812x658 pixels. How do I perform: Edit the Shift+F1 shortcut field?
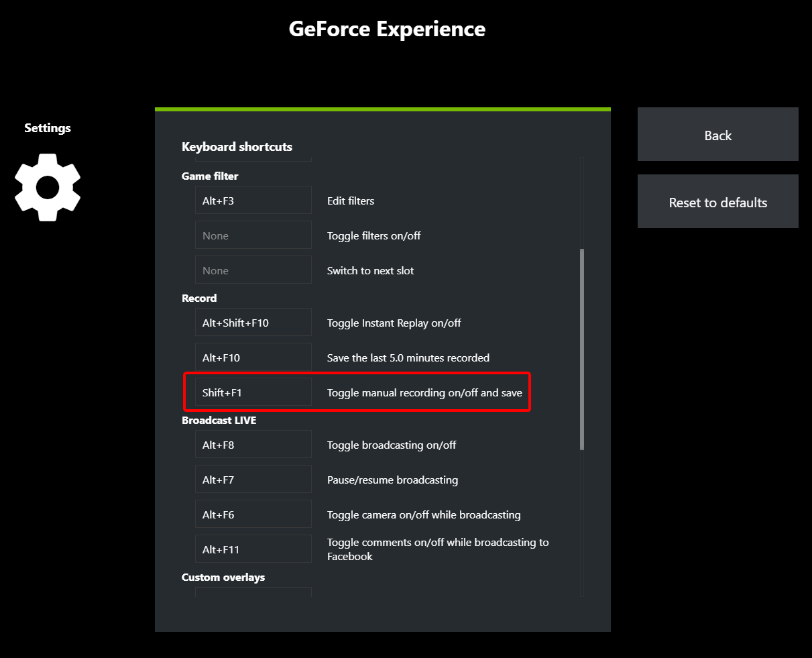[253, 392]
